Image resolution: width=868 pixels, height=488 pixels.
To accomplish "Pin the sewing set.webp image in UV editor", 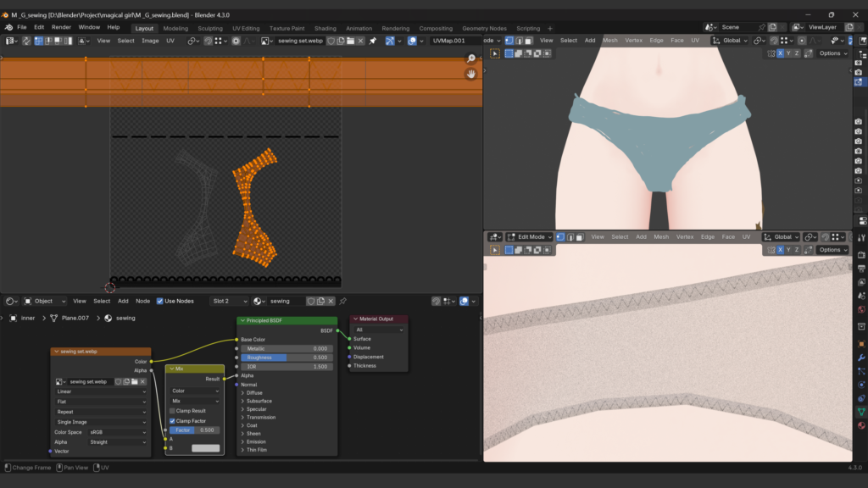I will 372,41.
